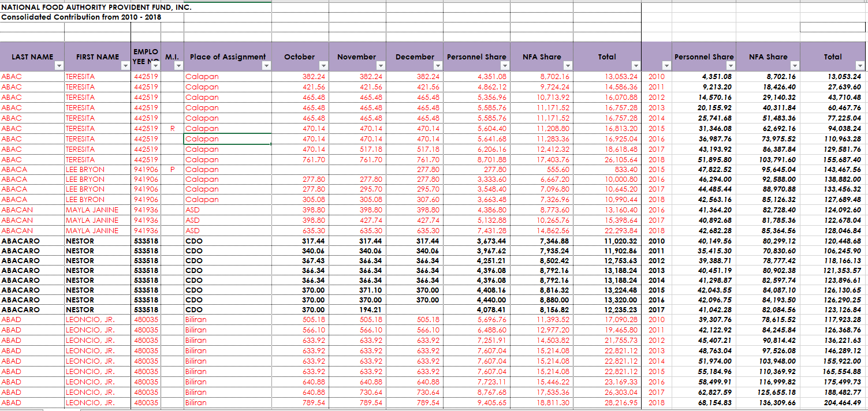Open the LAST NAME filter dropdown
Image resolution: width=868 pixels, height=411 pixels.
point(59,66)
